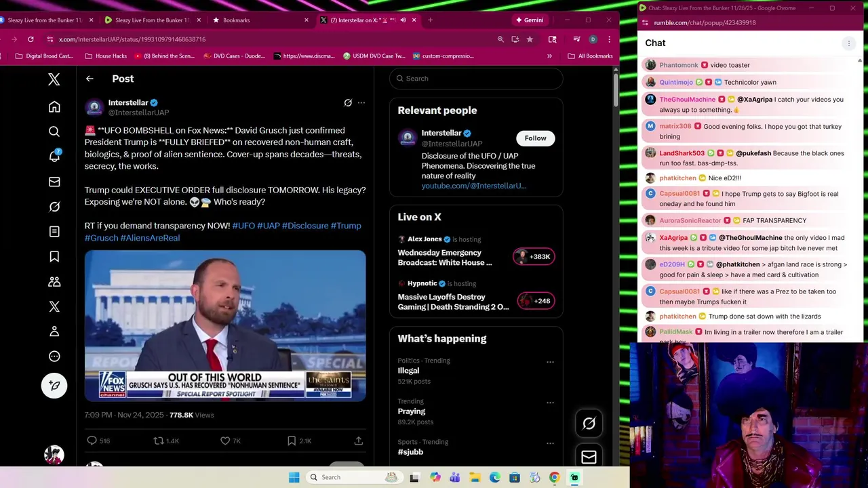Bookmark the post showing 2.1K bookmarks
The width and height of the screenshot is (868, 488).
pos(292,441)
